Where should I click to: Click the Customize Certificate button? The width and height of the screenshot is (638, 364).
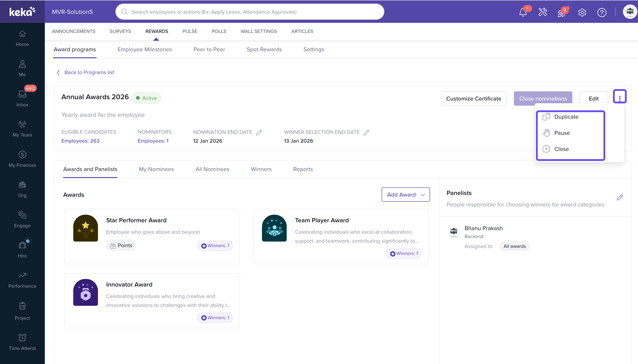pyautogui.click(x=473, y=98)
